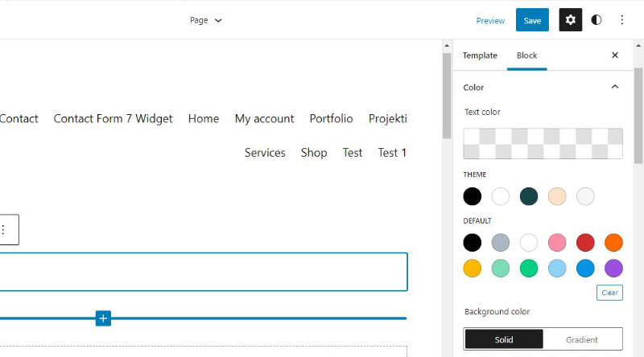Pick the gray default color swatch
This screenshot has height=357, width=644.
tap(500, 243)
